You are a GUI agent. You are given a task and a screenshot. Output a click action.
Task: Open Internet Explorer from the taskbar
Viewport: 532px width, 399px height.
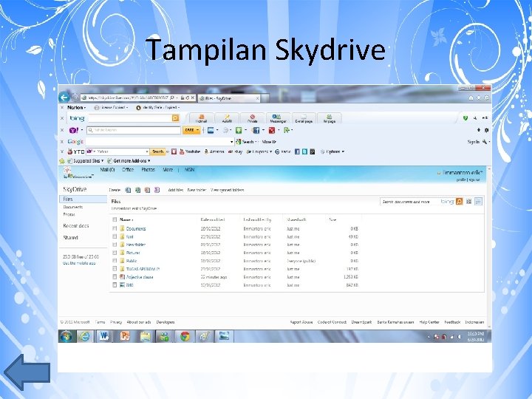[x=84, y=336]
